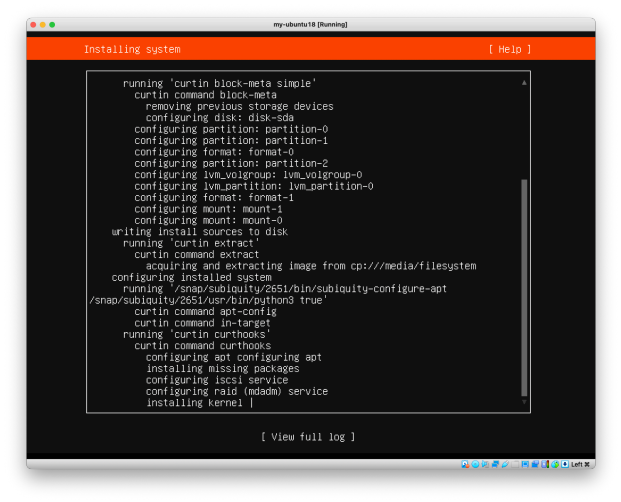
Task: Click 'configuring raid (mdadm) service' log line
Action: click(237, 391)
